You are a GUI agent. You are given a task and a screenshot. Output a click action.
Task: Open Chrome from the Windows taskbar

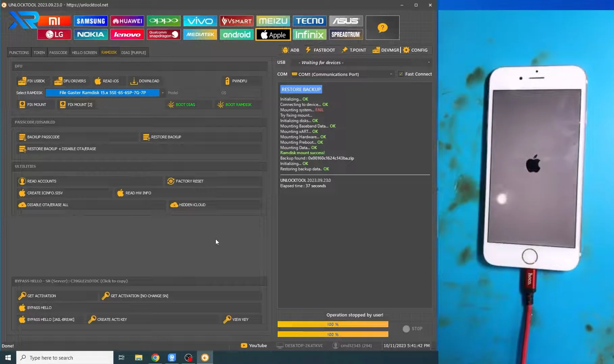tap(155, 358)
